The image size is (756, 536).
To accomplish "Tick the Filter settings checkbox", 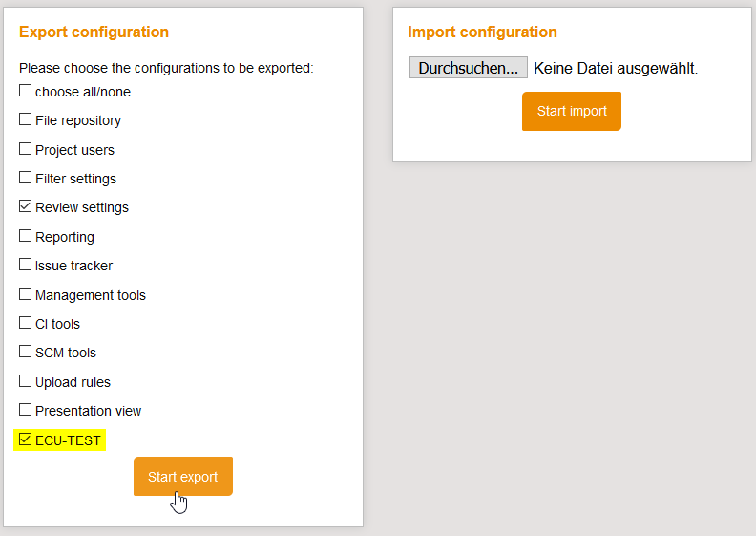I will [26, 178].
